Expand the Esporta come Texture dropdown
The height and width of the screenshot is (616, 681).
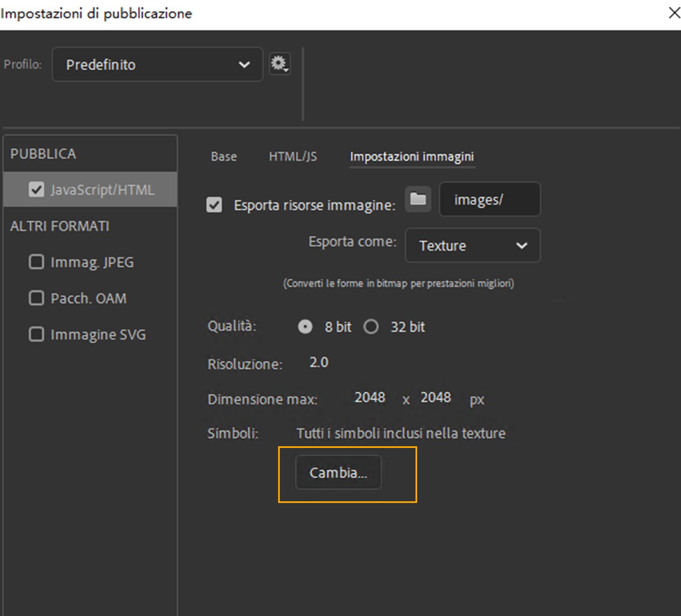point(473,245)
